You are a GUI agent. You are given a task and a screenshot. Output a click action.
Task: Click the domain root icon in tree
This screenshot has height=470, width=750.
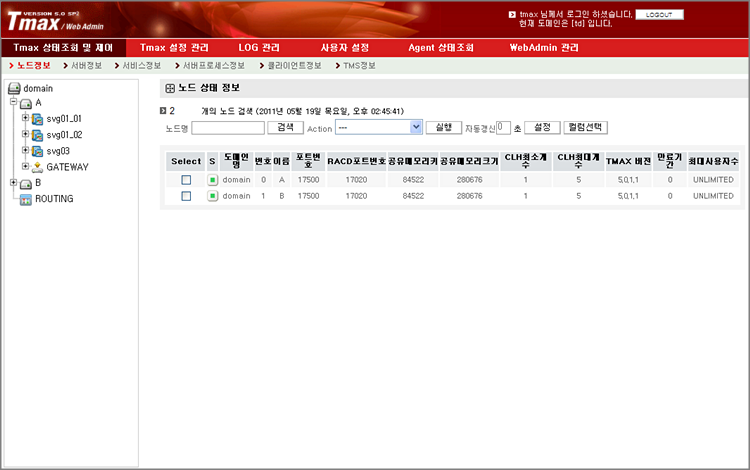coord(14,88)
